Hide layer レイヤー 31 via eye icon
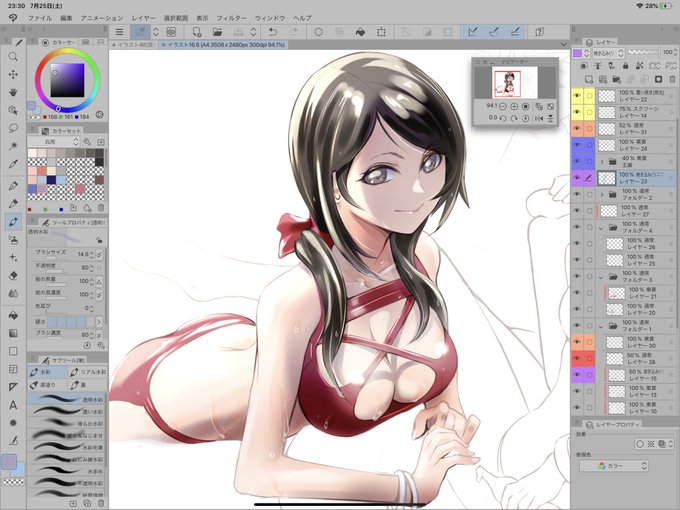The height and width of the screenshot is (510, 680). 577,128
